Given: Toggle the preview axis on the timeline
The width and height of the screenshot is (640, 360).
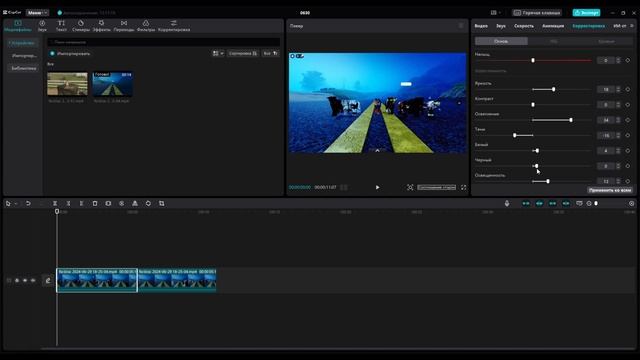Looking at the screenshot, I should pyautogui.click(x=566, y=203).
